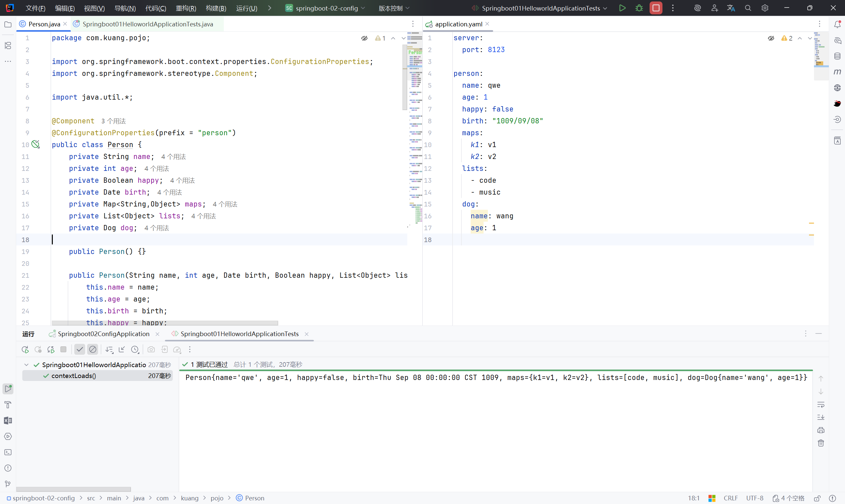Toggle show passed tests checkmark
This screenshot has width=845, height=504.
point(80,350)
